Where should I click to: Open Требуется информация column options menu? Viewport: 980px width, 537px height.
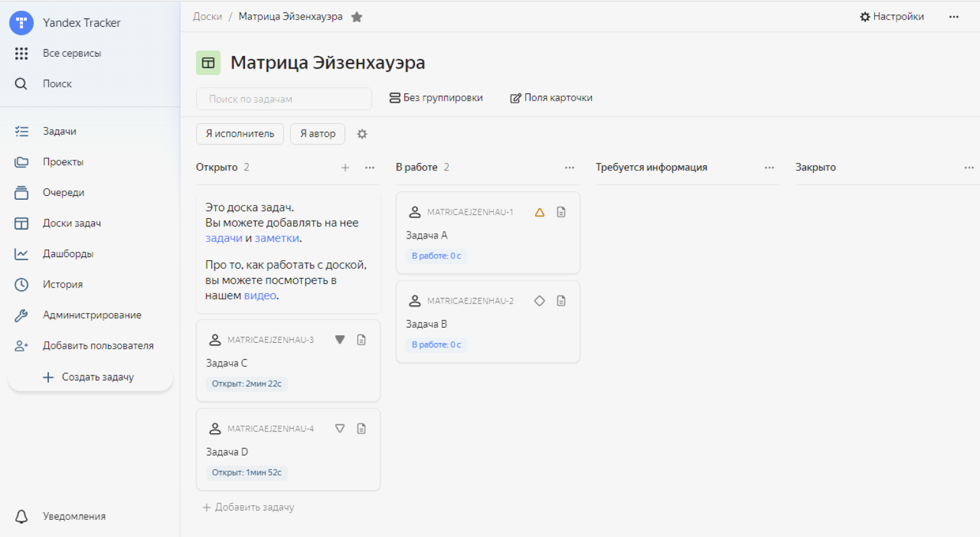click(769, 168)
